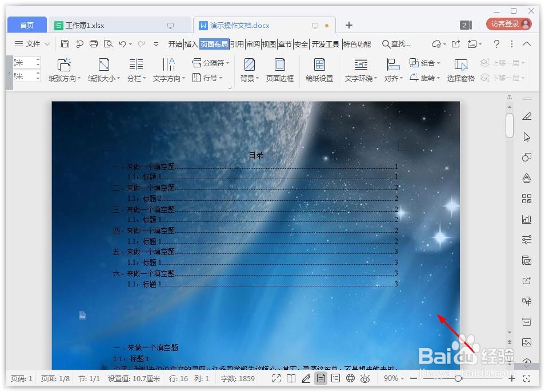The width and height of the screenshot is (545, 392).
Task: Open the 文字方向 text direction options
Action: (166, 70)
